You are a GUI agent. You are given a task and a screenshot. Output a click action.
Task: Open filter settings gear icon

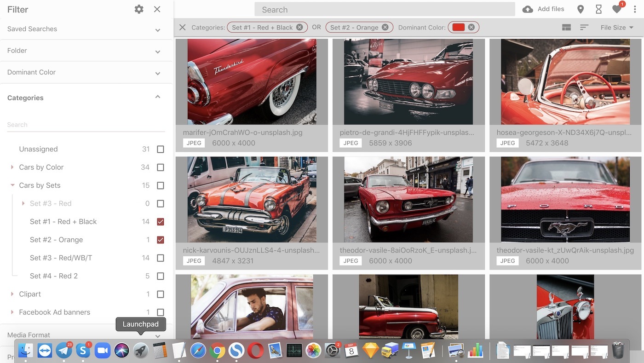click(x=139, y=9)
